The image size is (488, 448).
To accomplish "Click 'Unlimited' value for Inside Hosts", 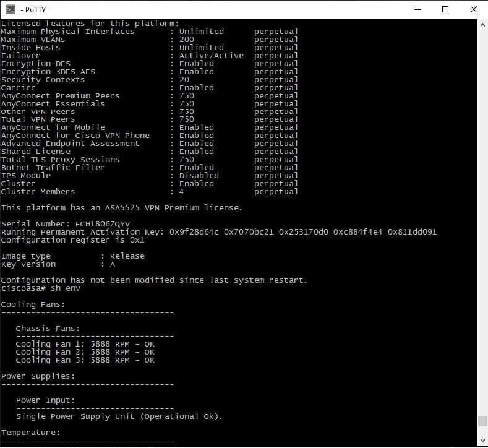I will [202, 48].
